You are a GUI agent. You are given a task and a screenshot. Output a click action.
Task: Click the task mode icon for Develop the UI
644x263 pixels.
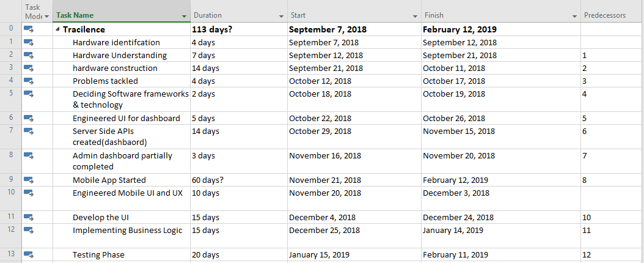pyautogui.click(x=29, y=217)
